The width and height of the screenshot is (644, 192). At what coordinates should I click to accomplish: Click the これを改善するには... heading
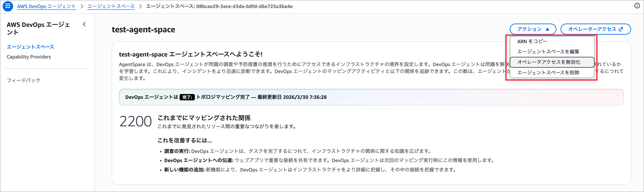(185, 140)
